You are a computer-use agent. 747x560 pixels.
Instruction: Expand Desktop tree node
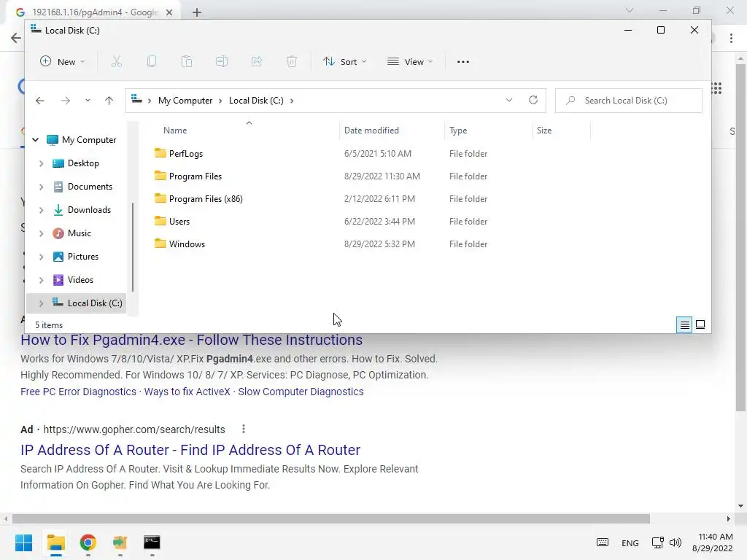pyautogui.click(x=41, y=163)
